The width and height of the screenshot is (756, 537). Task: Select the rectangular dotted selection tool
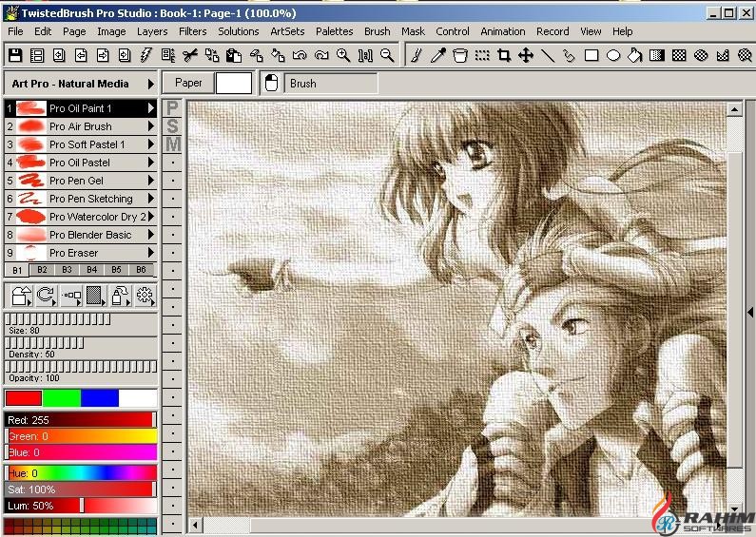pyautogui.click(x=482, y=55)
